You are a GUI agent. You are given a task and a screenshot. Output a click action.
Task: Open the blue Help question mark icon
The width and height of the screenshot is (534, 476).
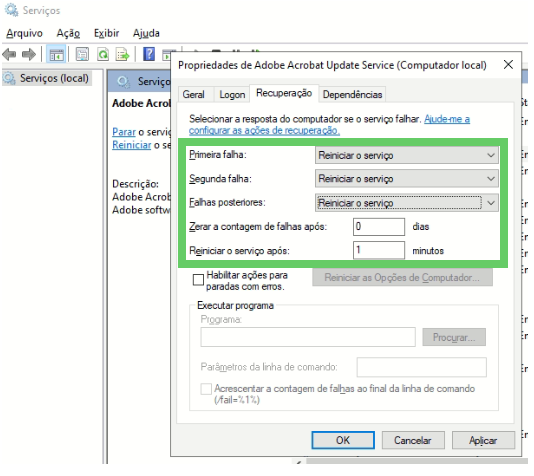(149, 54)
